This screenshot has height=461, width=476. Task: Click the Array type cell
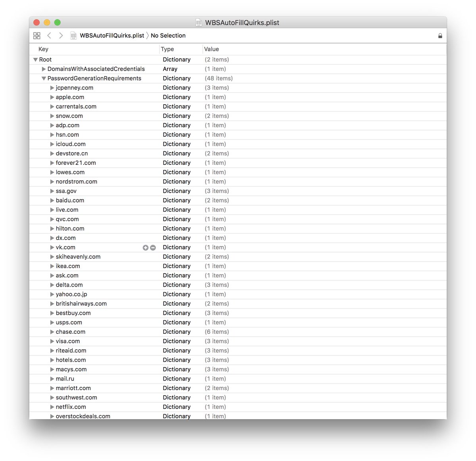[170, 69]
